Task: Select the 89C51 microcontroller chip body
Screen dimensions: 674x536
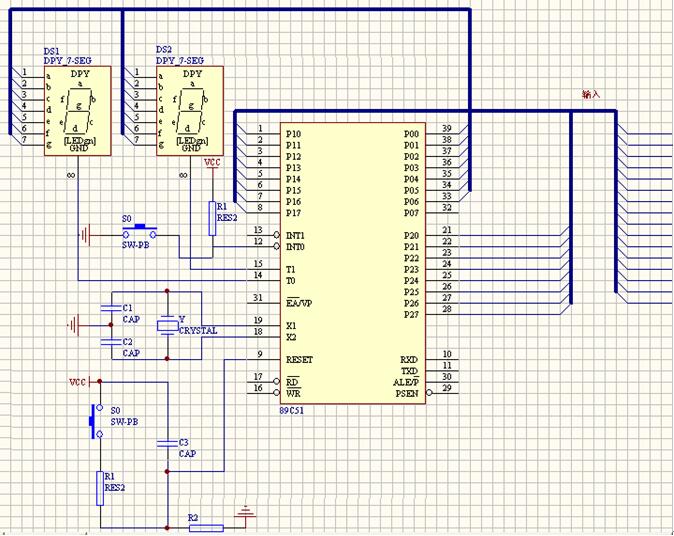Action: coord(353,263)
